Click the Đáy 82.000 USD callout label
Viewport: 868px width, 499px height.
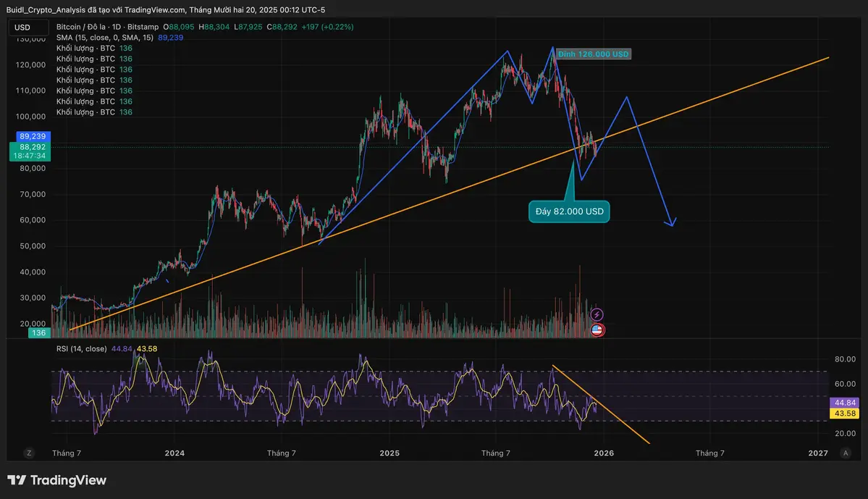pyautogui.click(x=569, y=211)
